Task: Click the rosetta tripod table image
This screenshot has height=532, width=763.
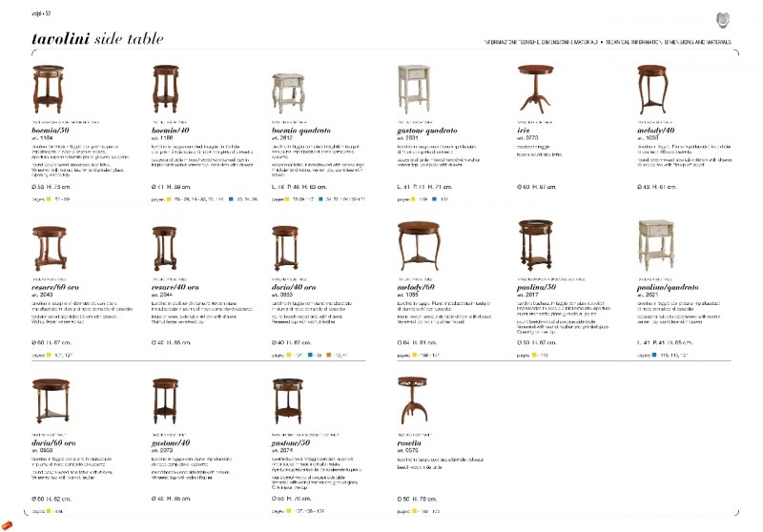Action: tap(413, 399)
